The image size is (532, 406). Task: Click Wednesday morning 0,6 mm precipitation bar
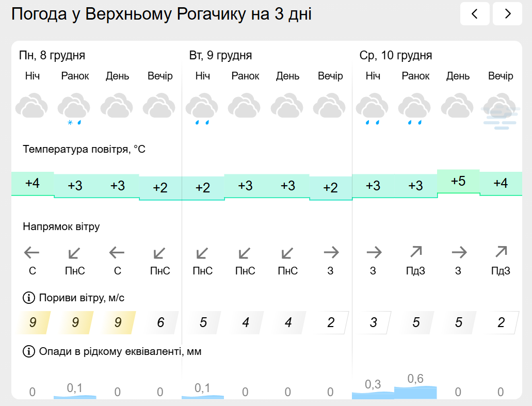point(415,392)
